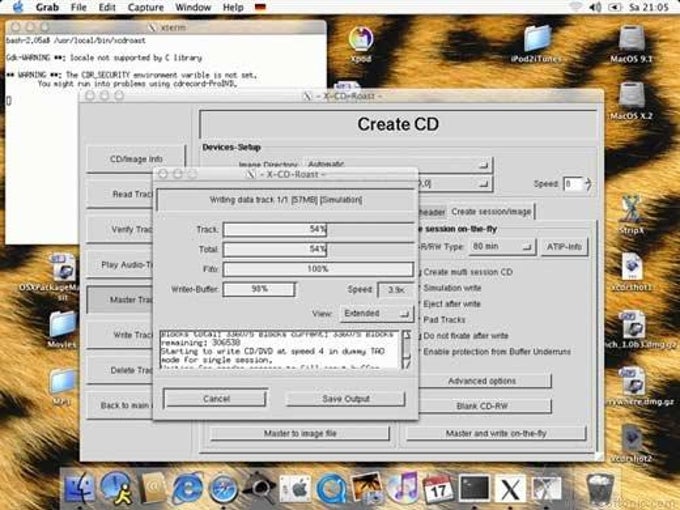Click the Fifo progress bar at 100%

coord(318,269)
